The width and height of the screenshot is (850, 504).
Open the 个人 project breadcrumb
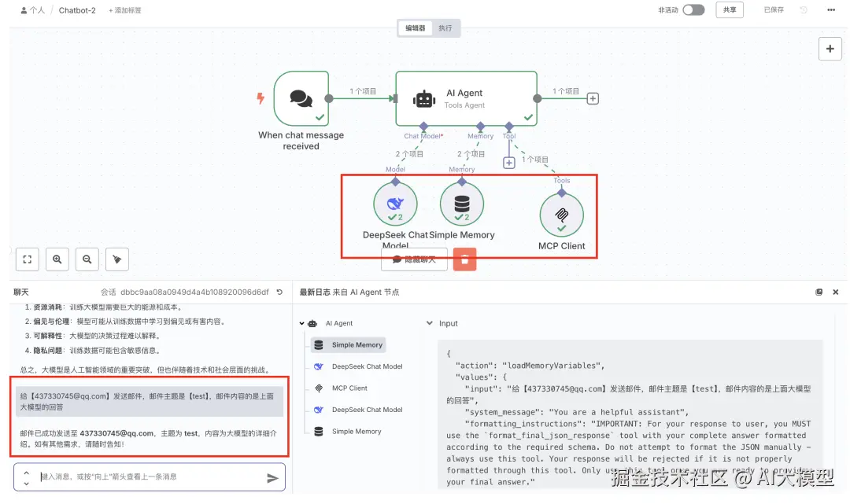tap(33, 10)
